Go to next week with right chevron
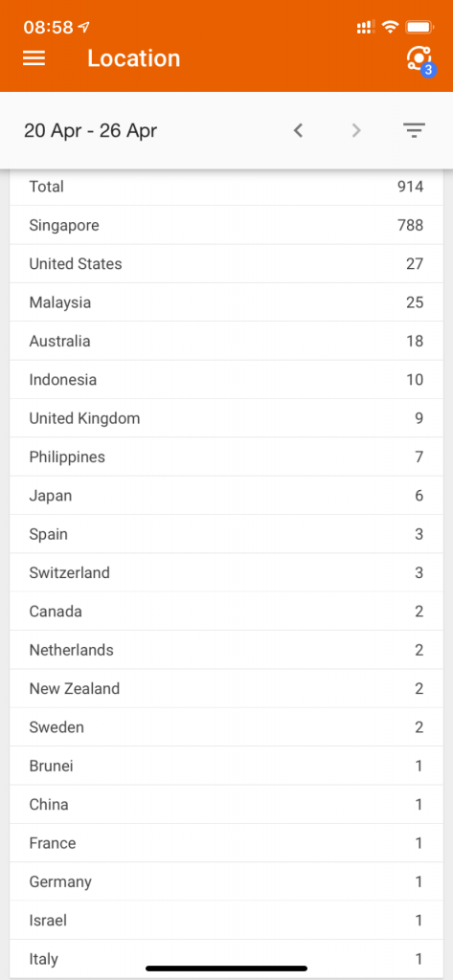Image resolution: width=453 pixels, height=980 pixels. click(x=356, y=130)
